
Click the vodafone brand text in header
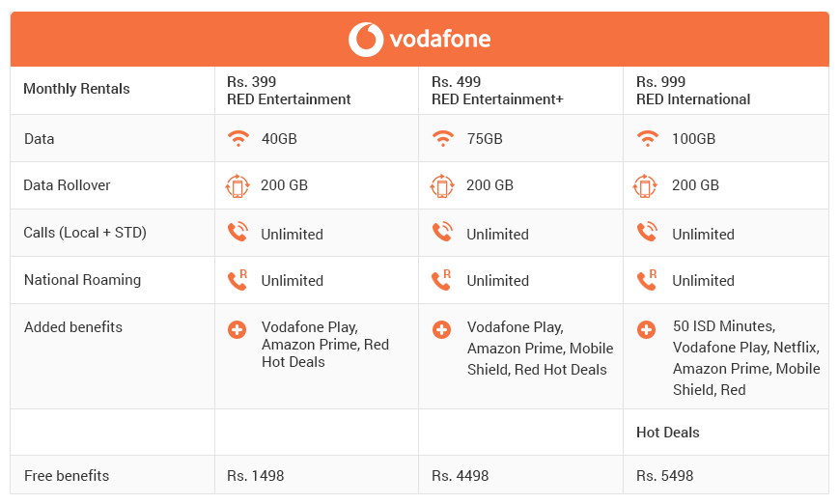point(440,39)
